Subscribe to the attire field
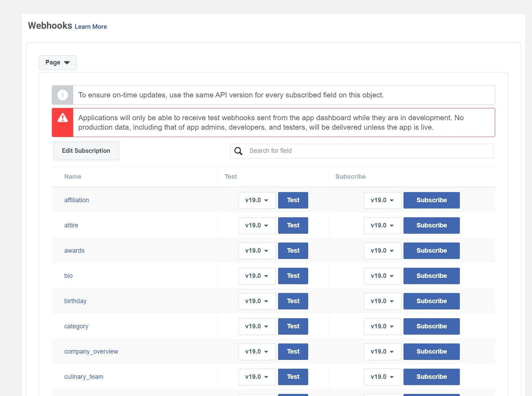The width and height of the screenshot is (532, 396). [431, 226]
